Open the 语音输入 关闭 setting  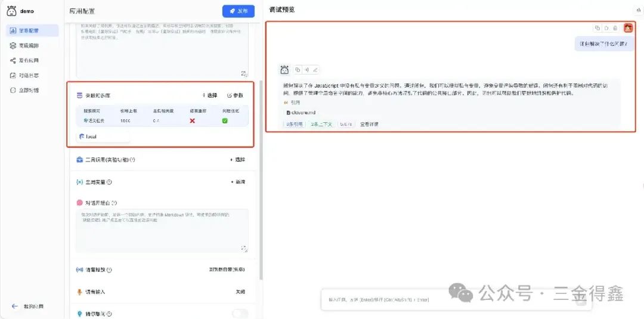point(240,292)
